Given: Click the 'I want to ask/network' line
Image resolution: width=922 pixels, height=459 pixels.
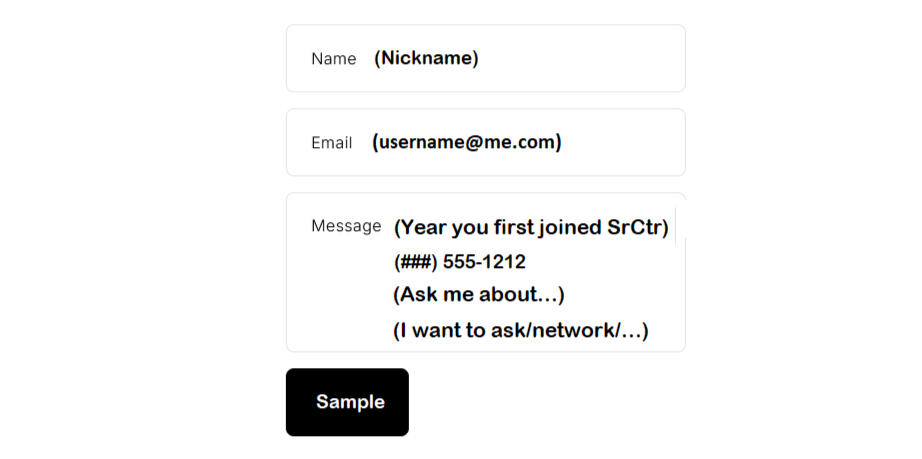Looking at the screenshot, I should [520, 330].
